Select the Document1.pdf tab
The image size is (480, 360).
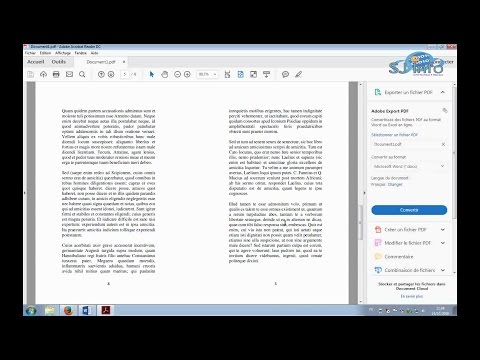[101, 62]
